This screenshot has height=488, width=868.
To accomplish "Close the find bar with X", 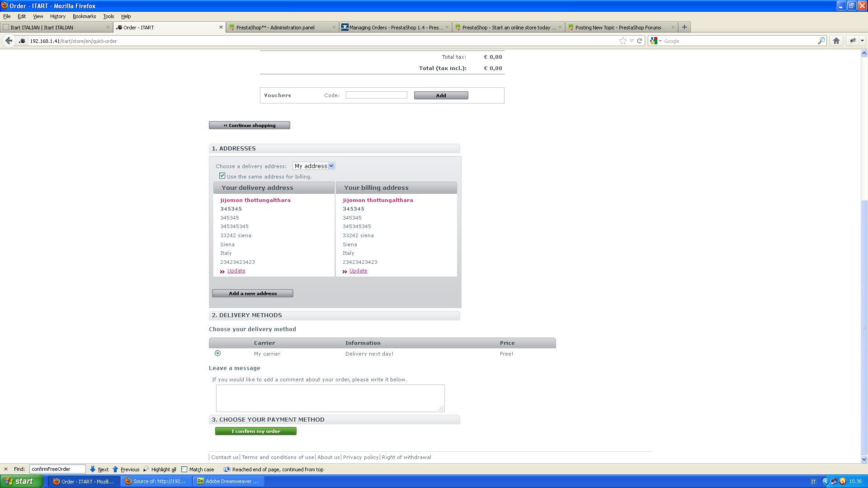I will [5, 469].
